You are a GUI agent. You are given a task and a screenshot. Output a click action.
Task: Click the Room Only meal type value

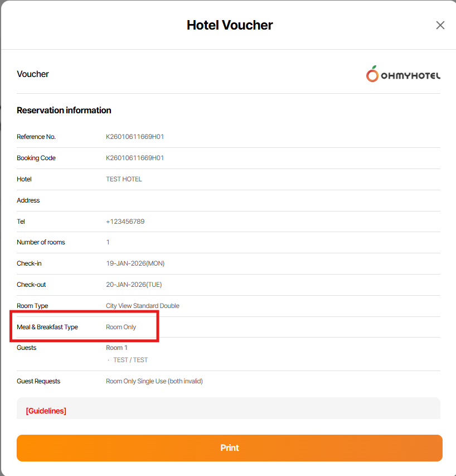pos(121,327)
